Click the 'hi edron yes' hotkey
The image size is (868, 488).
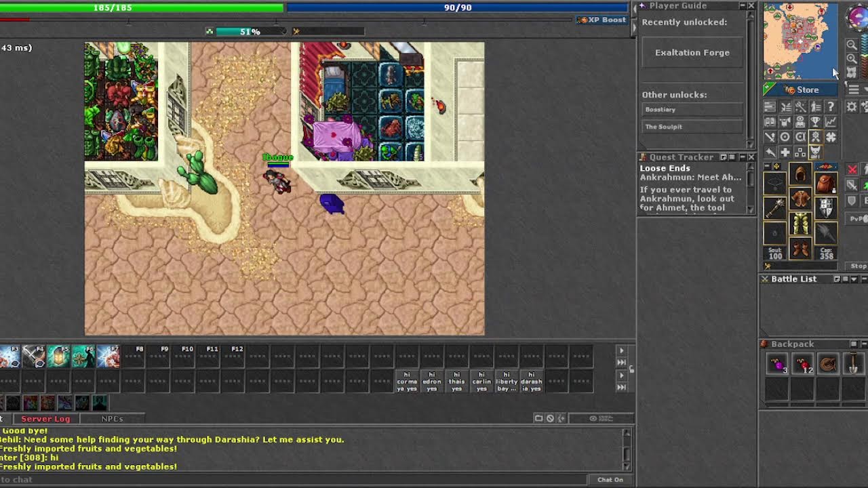click(431, 382)
